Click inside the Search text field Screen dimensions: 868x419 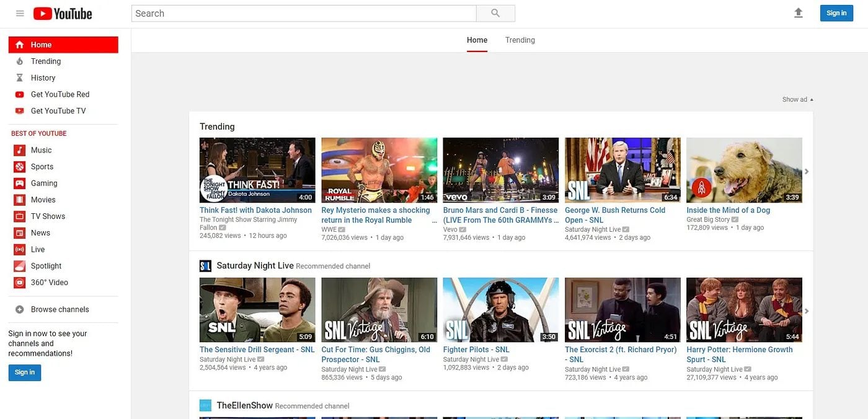[x=304, y=14]
